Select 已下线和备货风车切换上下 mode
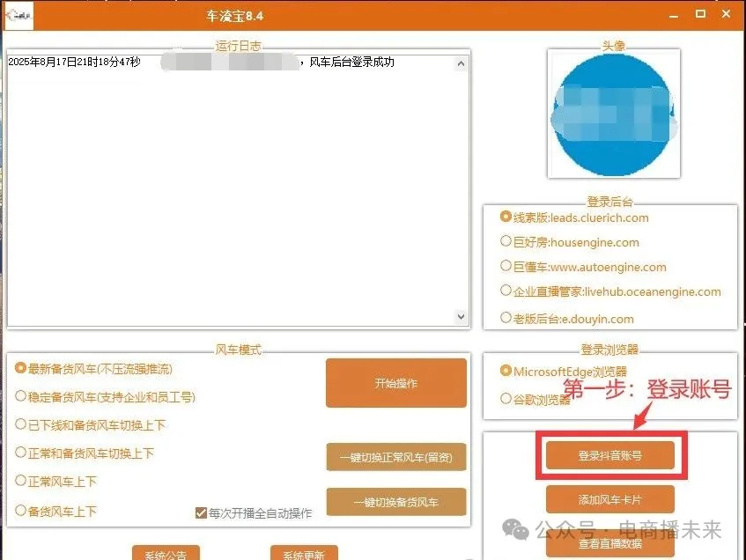 21,424
